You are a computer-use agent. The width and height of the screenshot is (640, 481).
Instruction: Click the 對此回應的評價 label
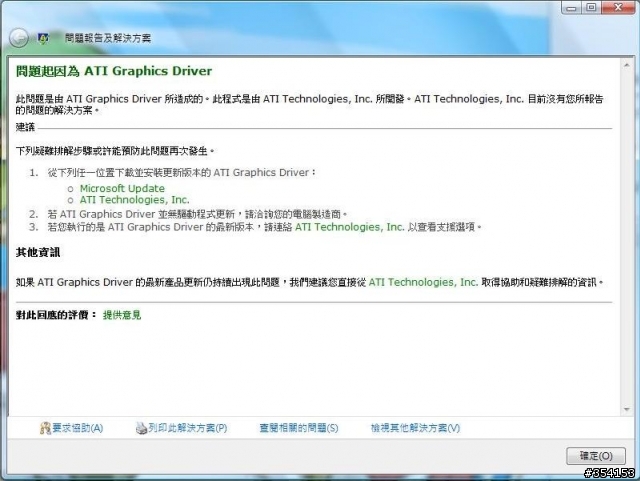click(56, 315)
